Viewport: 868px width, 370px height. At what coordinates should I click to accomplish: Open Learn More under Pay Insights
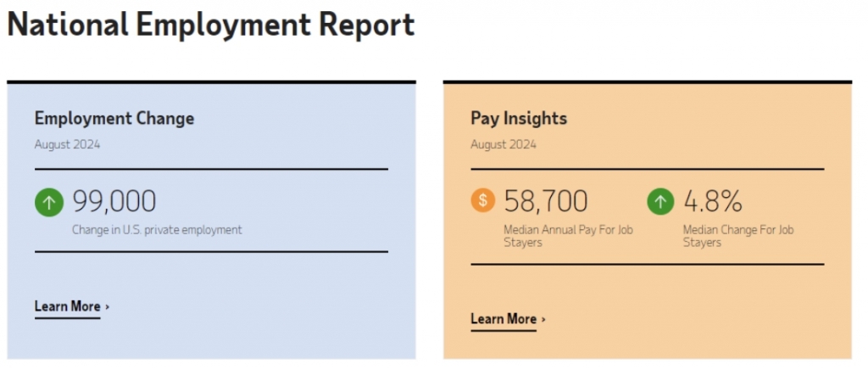[x=504, y=319]
